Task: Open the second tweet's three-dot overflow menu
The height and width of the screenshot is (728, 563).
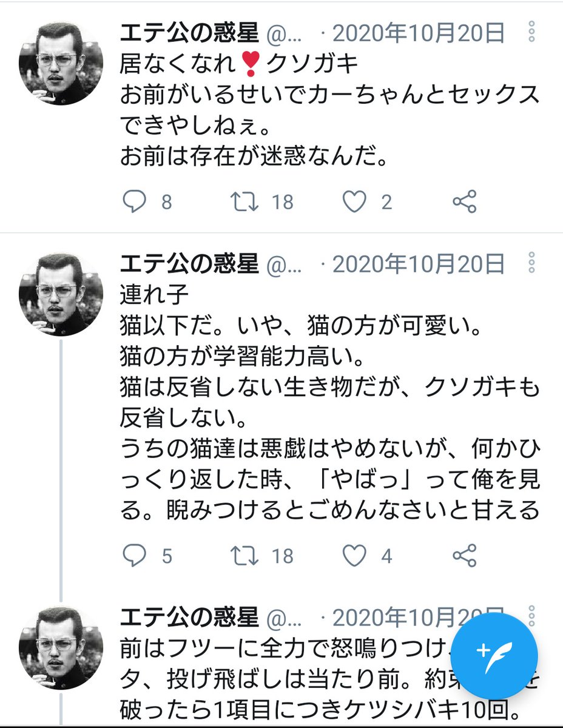Action: [x=531, y=263]
